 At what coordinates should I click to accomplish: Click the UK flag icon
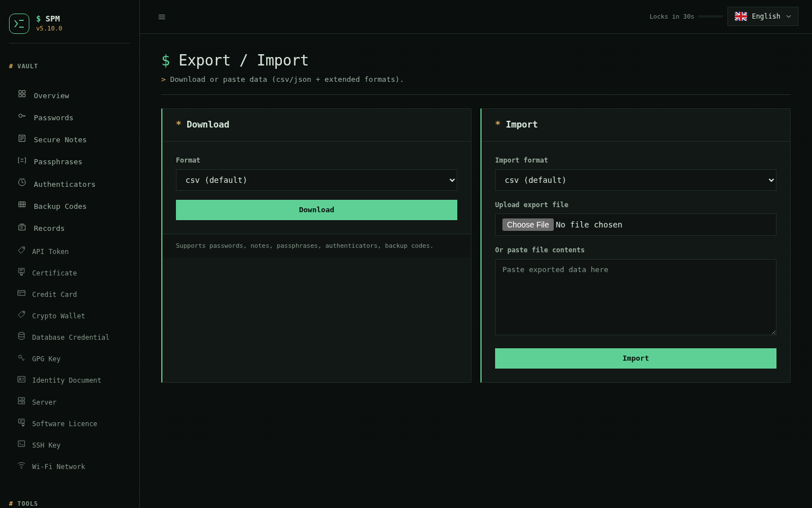741,16
